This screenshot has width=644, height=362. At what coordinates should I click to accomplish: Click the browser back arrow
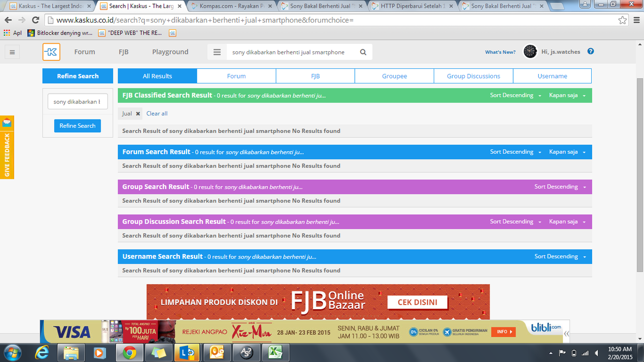(8, 20)
